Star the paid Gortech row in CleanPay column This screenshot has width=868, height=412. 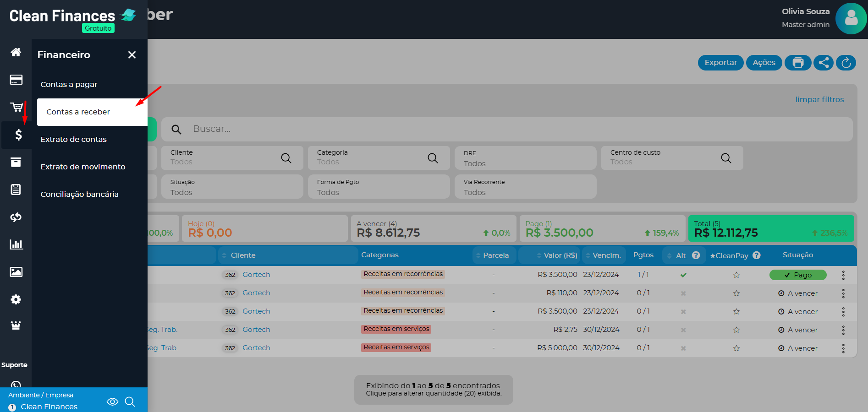736,275
